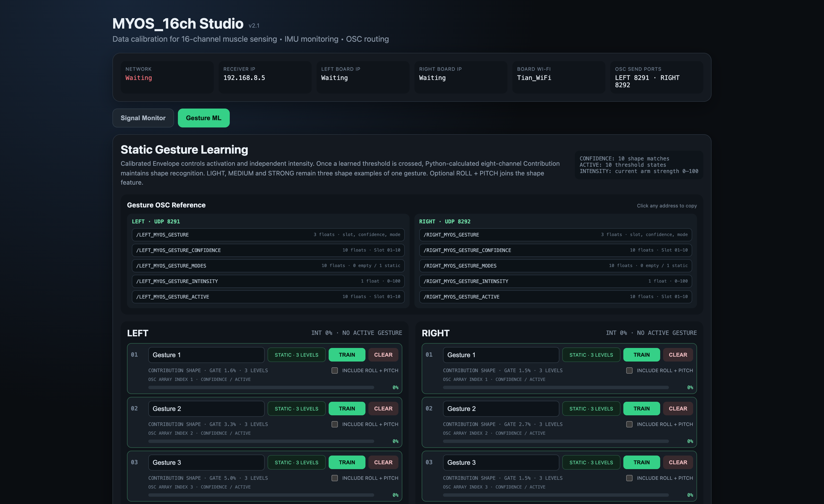Clear Right slot 02 Gesture 2
This screenshot has width=824, height=504.
coord(678,408)
